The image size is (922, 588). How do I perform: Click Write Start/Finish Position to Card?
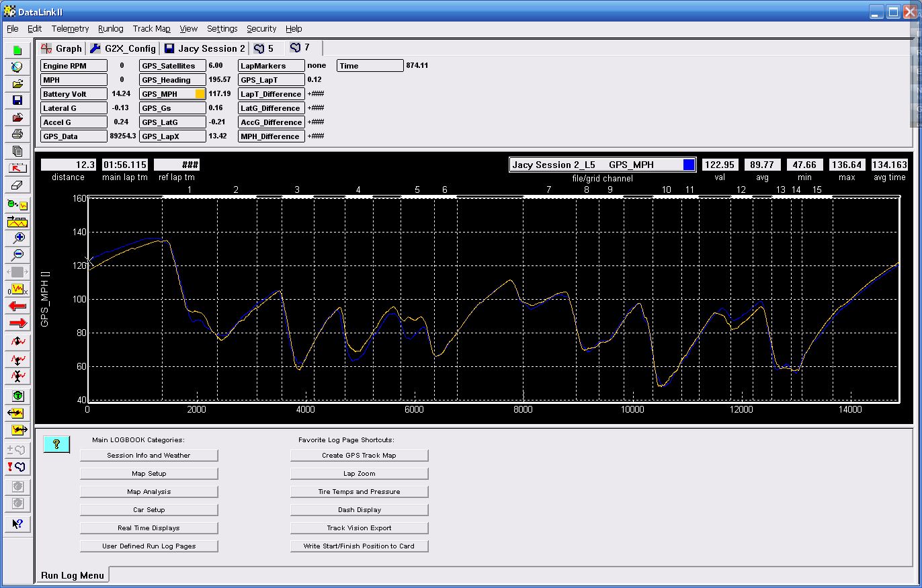(x=359, y=546)
